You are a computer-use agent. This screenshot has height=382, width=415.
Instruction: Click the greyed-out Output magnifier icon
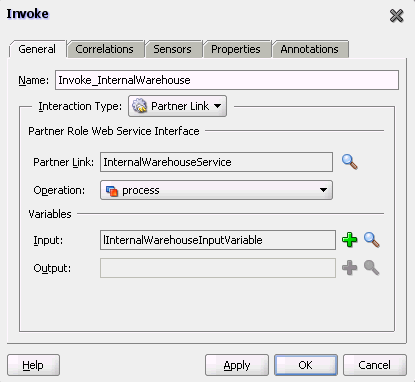coord(371,268)
